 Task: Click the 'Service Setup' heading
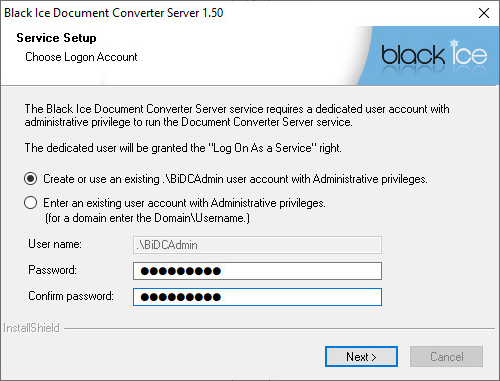(56, 38)
